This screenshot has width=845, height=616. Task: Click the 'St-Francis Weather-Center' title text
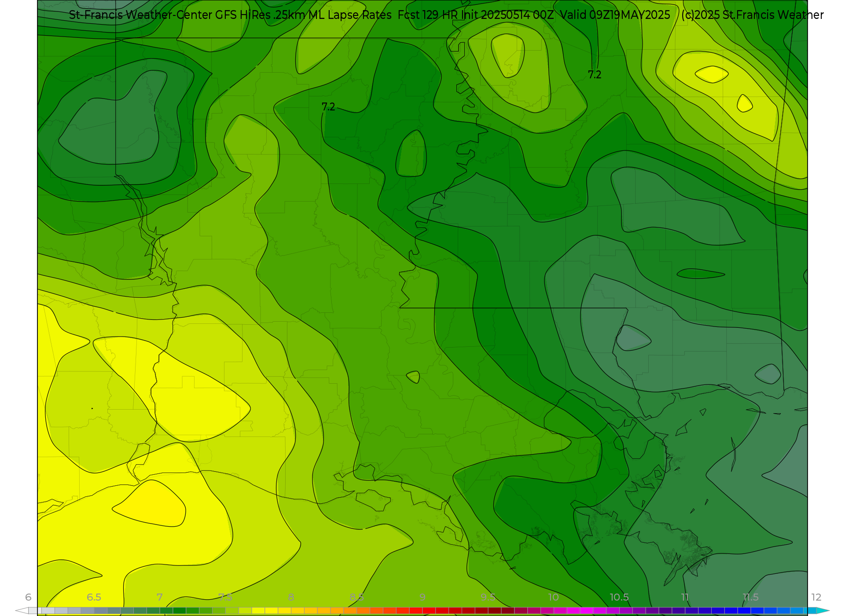(140, 15)
